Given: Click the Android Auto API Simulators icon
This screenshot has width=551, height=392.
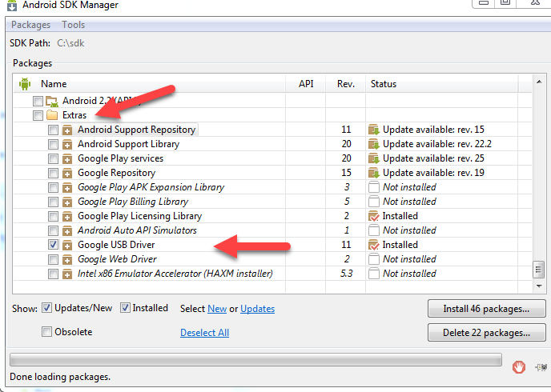Looking at the screenshot, I should click(x=67, y=231).
